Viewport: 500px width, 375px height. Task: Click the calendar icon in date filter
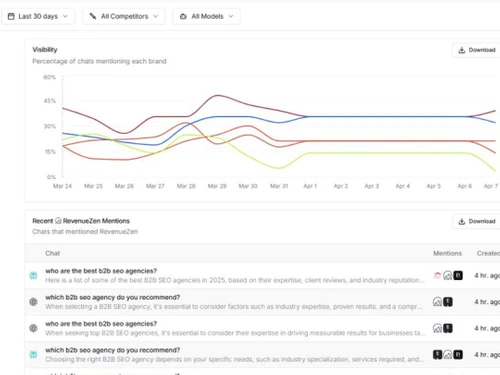pos(11,16)
